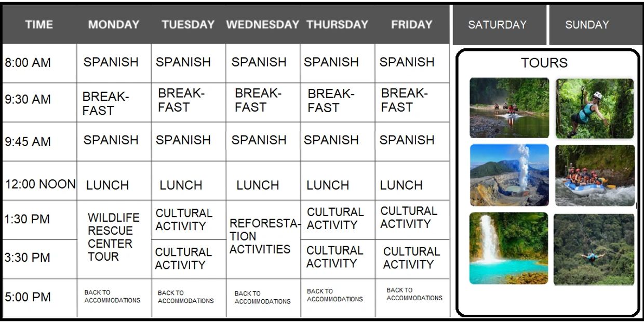Select Friday's 8:00 AM Spanish cell

407,62
